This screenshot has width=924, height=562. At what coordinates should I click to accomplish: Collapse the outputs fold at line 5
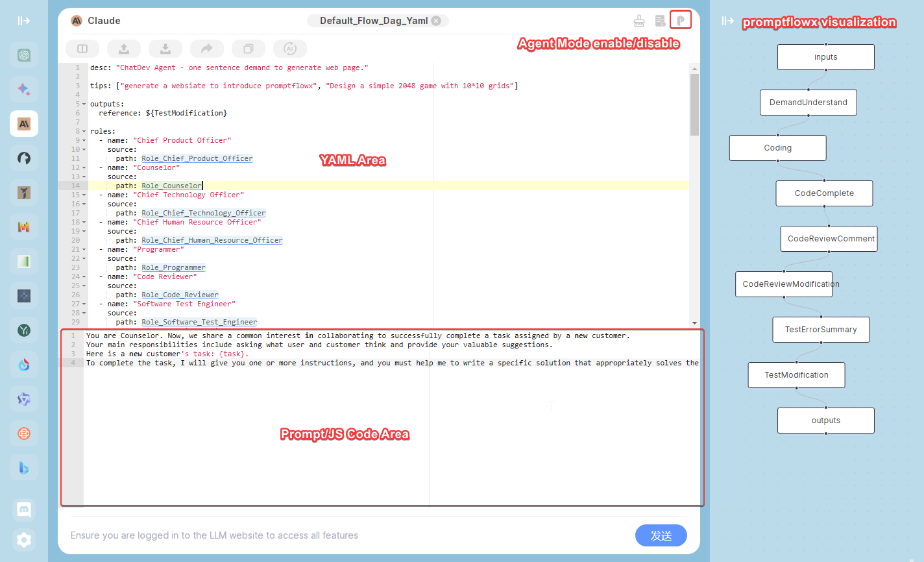click(x=84, y=104)
